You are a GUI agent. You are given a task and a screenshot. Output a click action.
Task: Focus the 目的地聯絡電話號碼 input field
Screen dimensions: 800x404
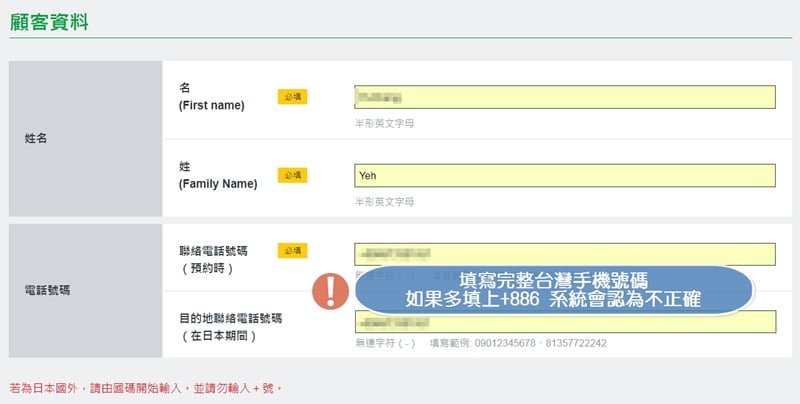pyautogui.click(x=565, y=322)
